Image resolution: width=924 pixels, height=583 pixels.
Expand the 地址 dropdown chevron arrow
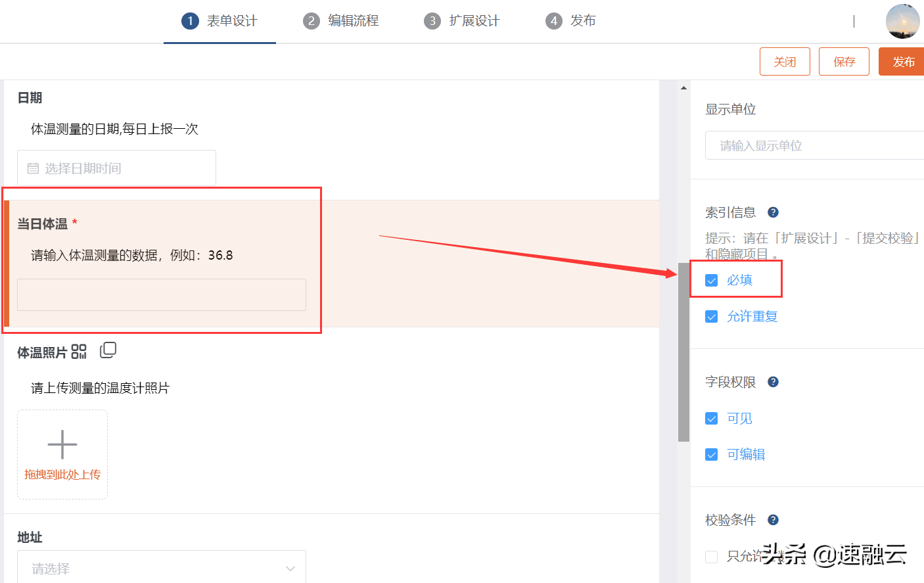tap(290, 569)
